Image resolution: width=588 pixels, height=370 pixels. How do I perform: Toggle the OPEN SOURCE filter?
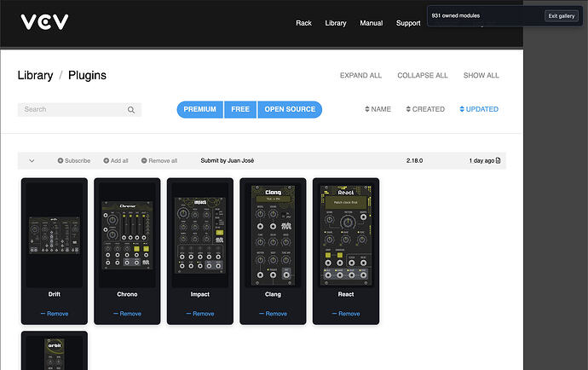(x=290, y=109)
